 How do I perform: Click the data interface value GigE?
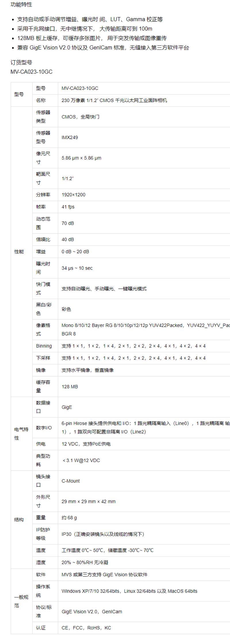coord(67,407)
